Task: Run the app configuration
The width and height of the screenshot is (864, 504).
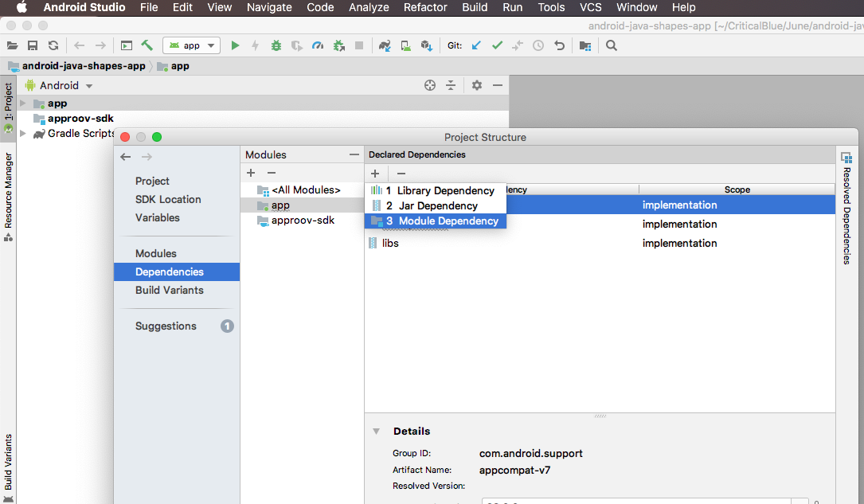Action: [235, 45]
